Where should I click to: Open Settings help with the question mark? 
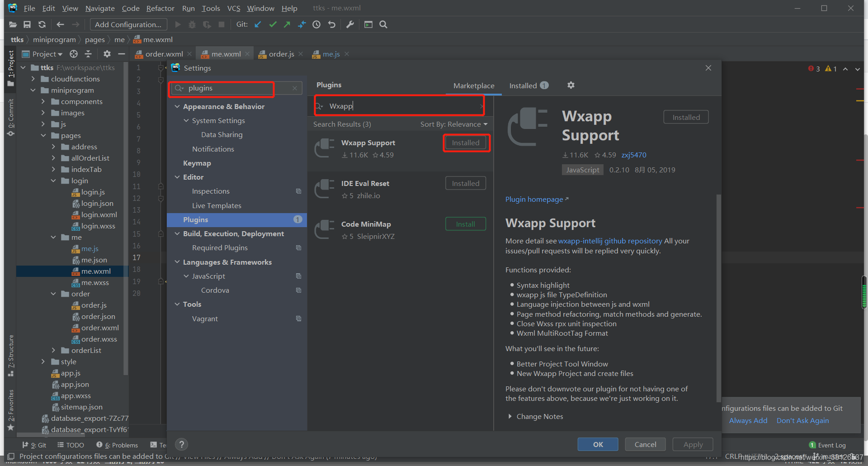pos(182,444)
